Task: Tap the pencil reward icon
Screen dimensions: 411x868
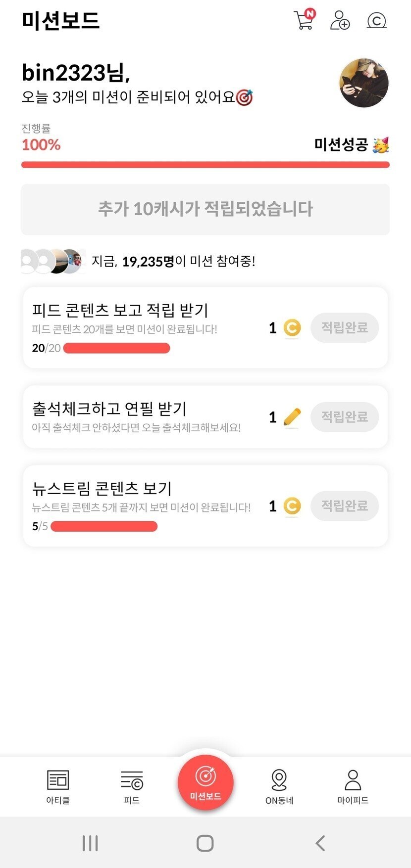Action: coord(292,417)
